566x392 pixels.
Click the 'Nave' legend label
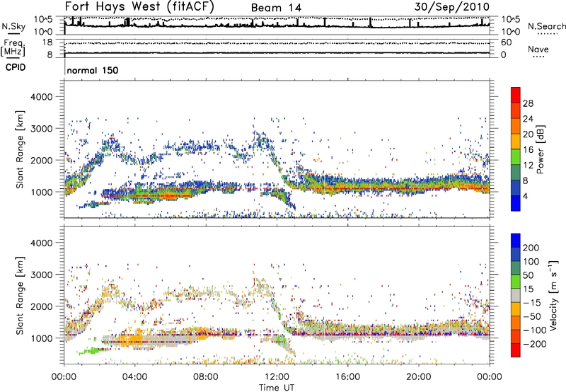(538, 49)
